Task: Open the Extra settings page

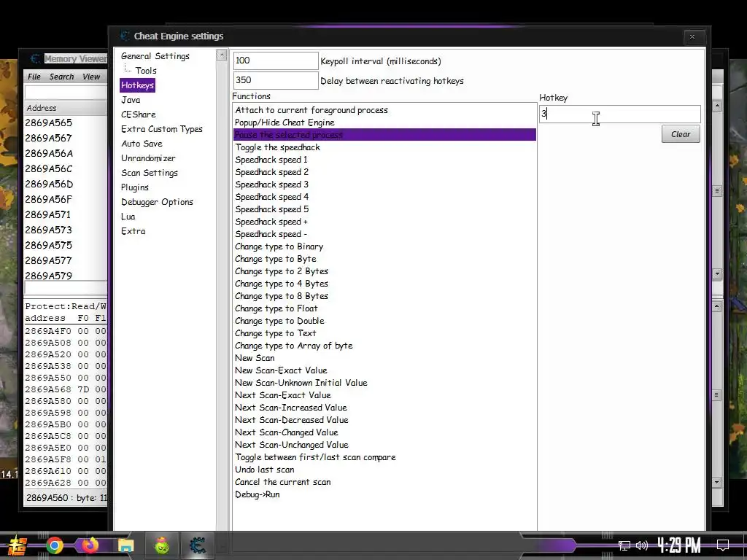Action: click(133, 231)
